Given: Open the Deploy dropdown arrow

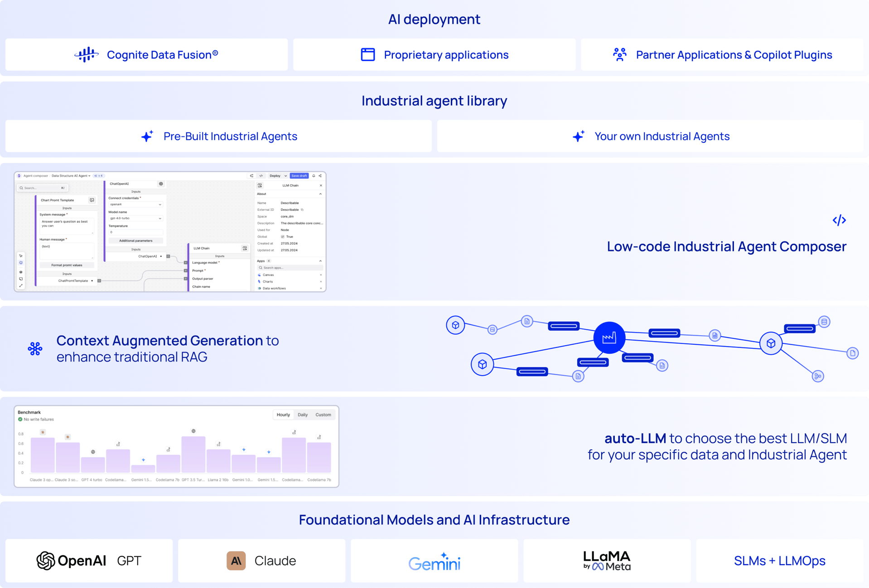Looking at the screenshot, I should tap(285, 176).
